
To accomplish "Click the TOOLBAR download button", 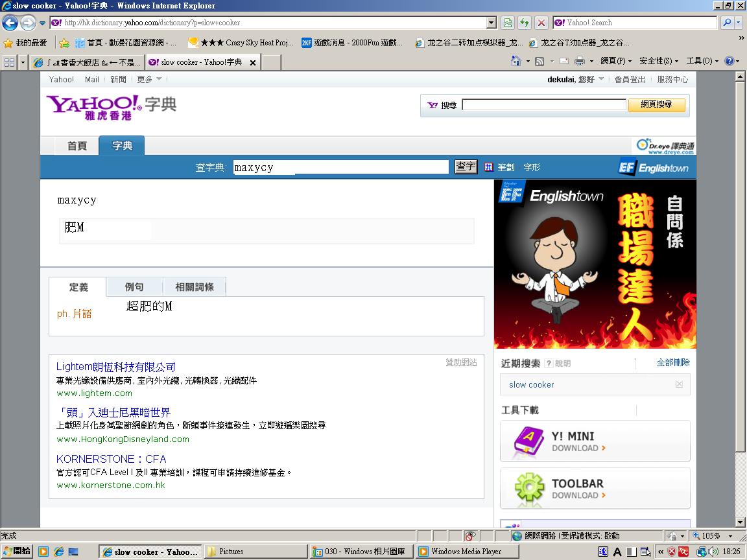I will [595, 489].
